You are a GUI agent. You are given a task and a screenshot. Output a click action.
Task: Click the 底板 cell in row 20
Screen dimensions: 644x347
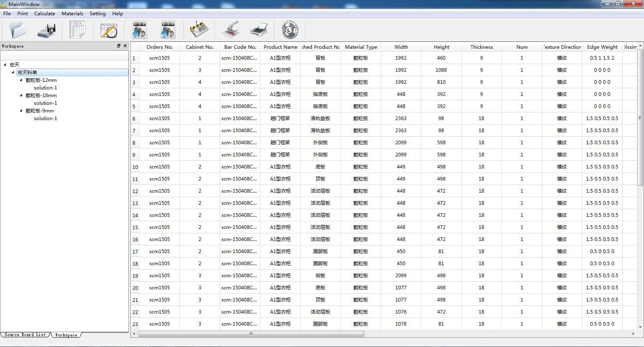coord(320,288)
